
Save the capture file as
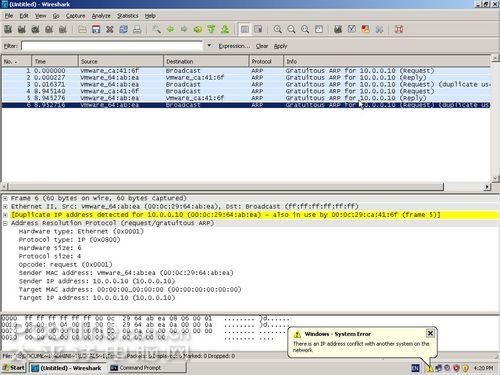tap(96, 29)
